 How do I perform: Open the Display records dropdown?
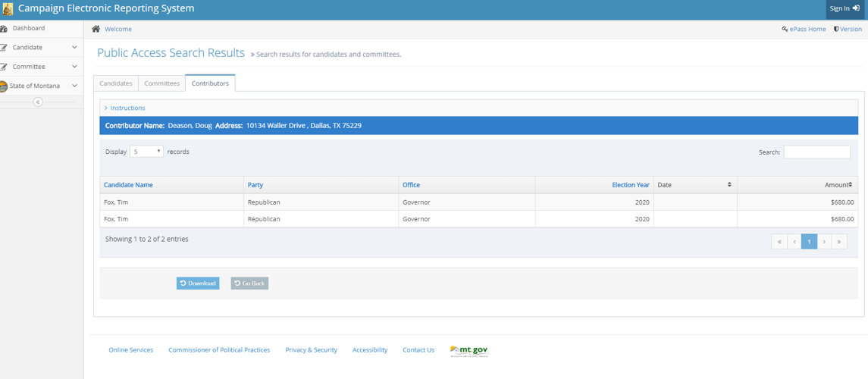click(146, 152)
